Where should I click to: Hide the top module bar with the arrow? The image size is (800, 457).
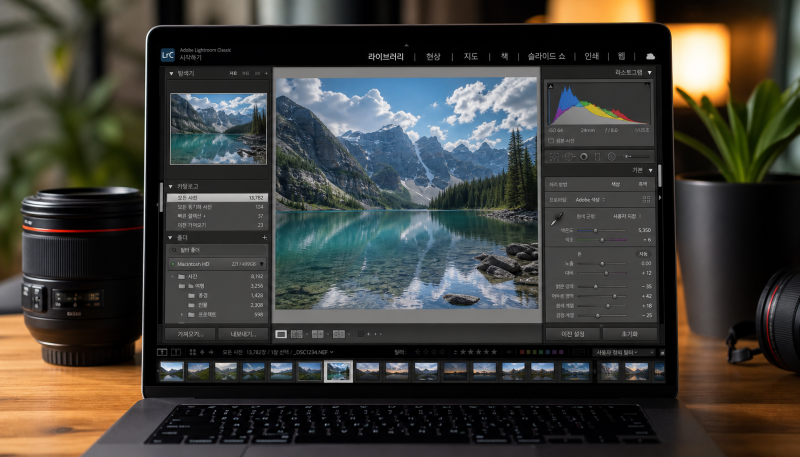tap(406, 45)
